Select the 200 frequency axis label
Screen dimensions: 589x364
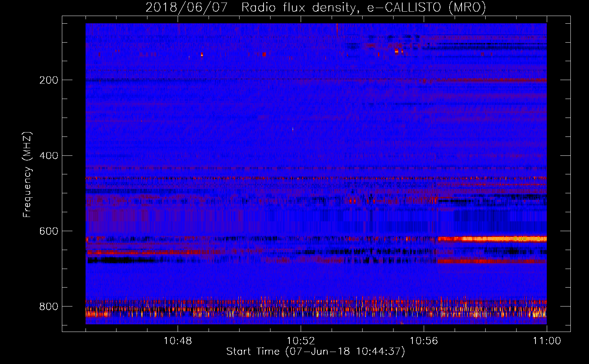[x=49, y=80]
